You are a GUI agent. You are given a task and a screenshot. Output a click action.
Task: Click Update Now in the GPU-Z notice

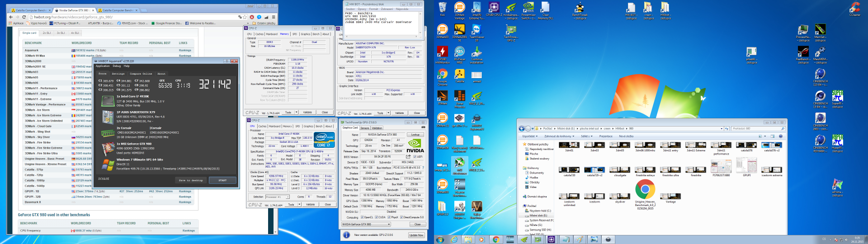click(416, 235)
